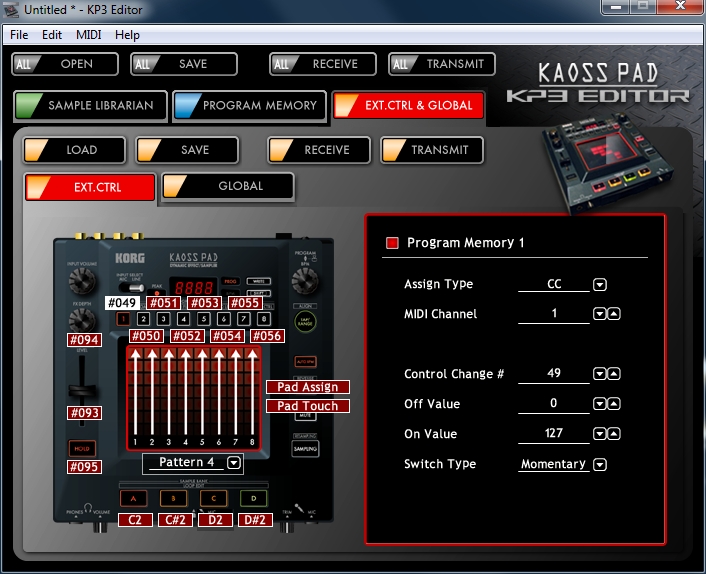Image resolution: width=706 pixels, height=574 pixels.
Task: Click the HOLD button on device
Action: (82, 448)
